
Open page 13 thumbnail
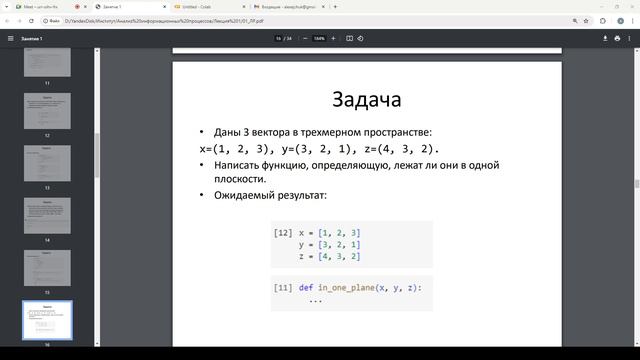[x=47, y=163]
